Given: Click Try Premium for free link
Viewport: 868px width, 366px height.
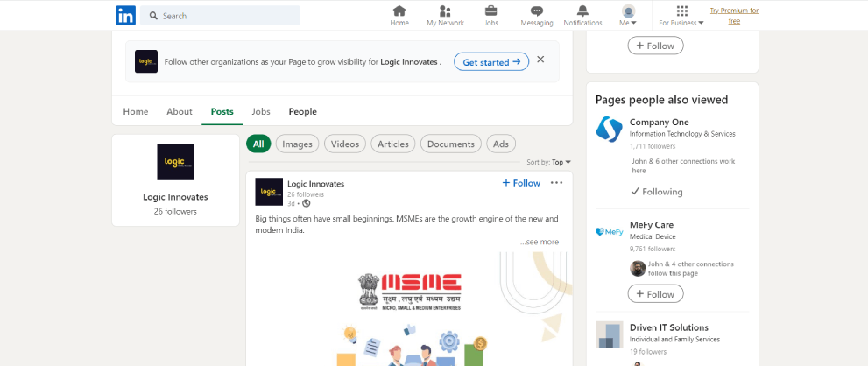Looking at the screenshot, I should click(734, 16).
